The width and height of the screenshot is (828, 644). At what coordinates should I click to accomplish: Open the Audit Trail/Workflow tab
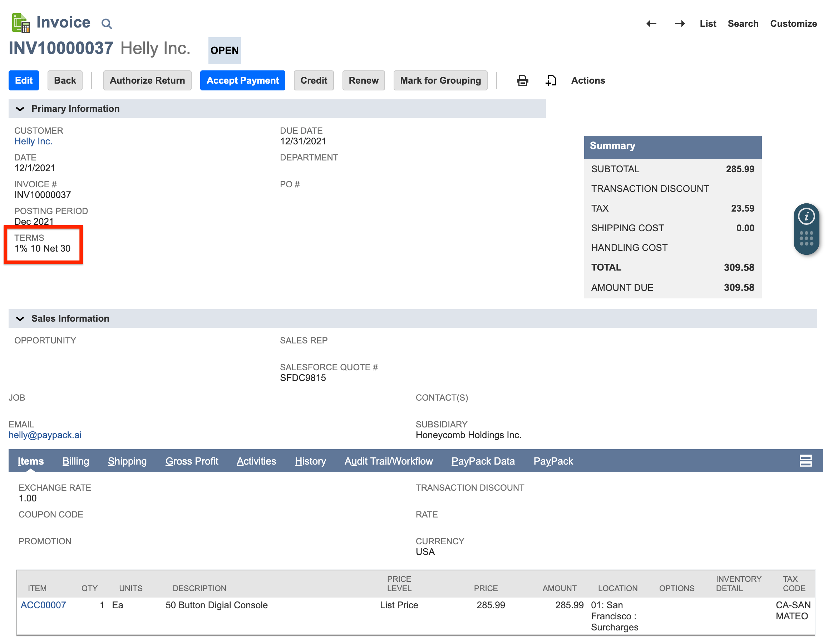coord(389,461)
